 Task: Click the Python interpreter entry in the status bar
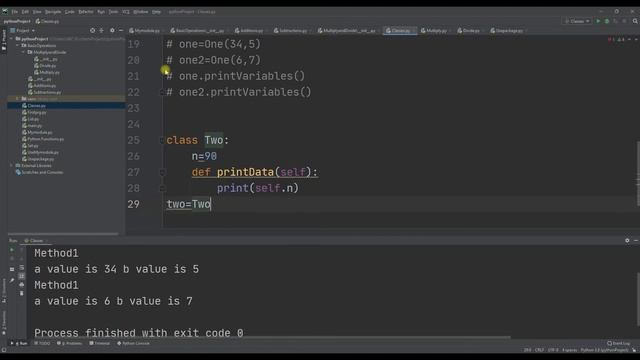pos(604,350)
